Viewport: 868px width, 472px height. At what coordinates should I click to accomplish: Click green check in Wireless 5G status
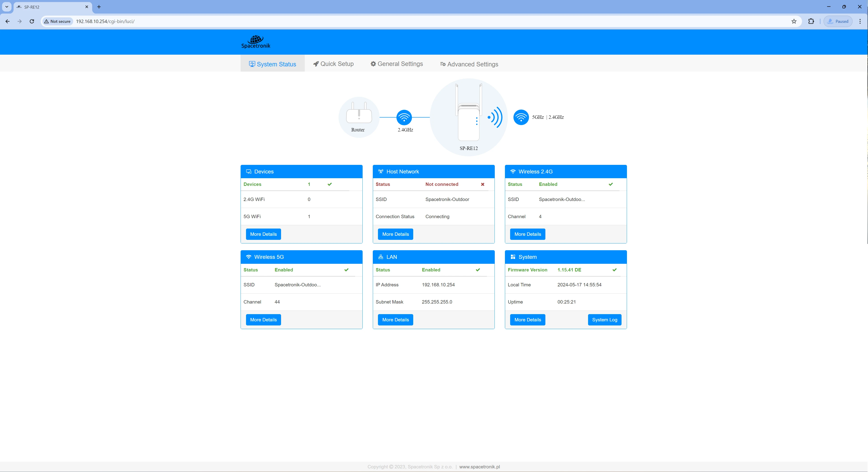tap(346, 270)
